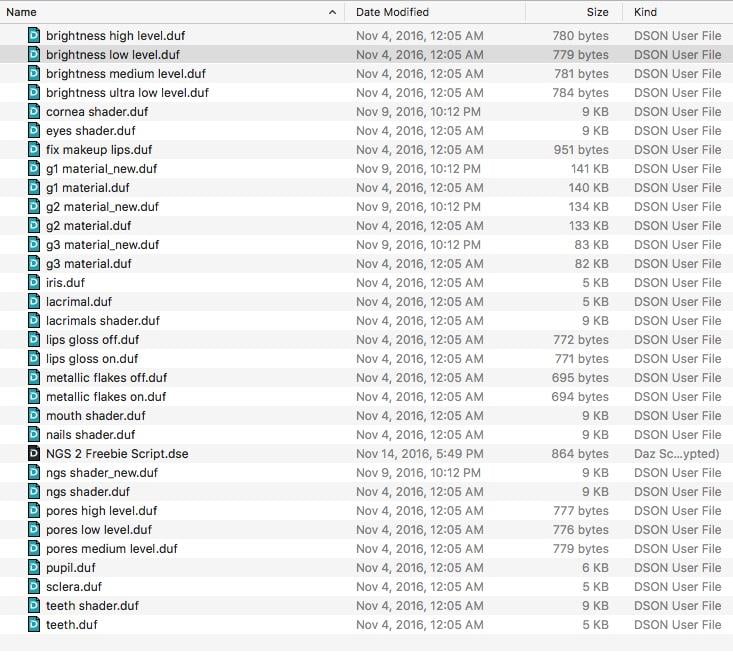Viewport: 733px width, 655px height.
Task: Click the brightness high level.duf icon
Action: pos(34,36)
